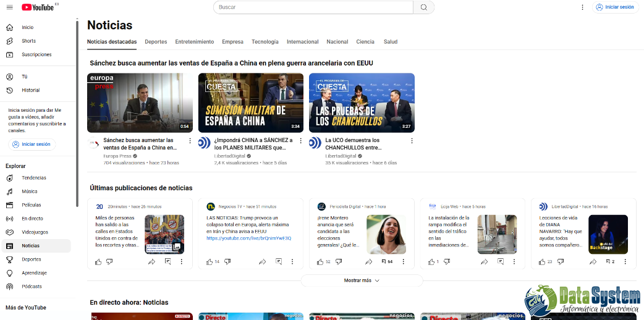Open Películas in Explorar

pos(35,204)
